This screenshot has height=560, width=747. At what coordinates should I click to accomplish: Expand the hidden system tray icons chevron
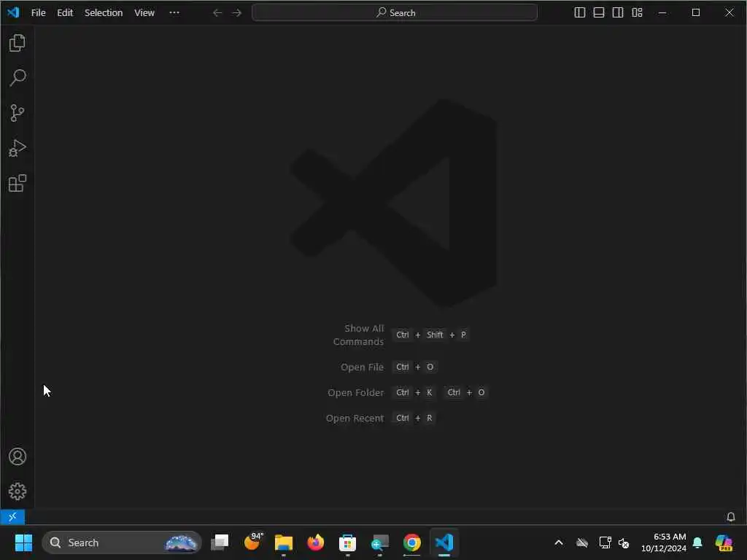click(559, 542)
